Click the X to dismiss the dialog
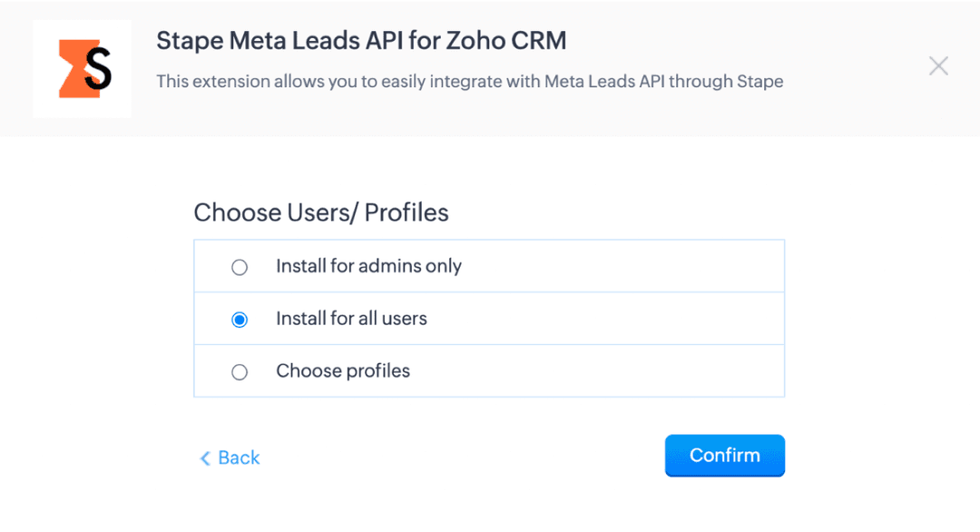Viewport: 980px width, 532px height. 938,65
